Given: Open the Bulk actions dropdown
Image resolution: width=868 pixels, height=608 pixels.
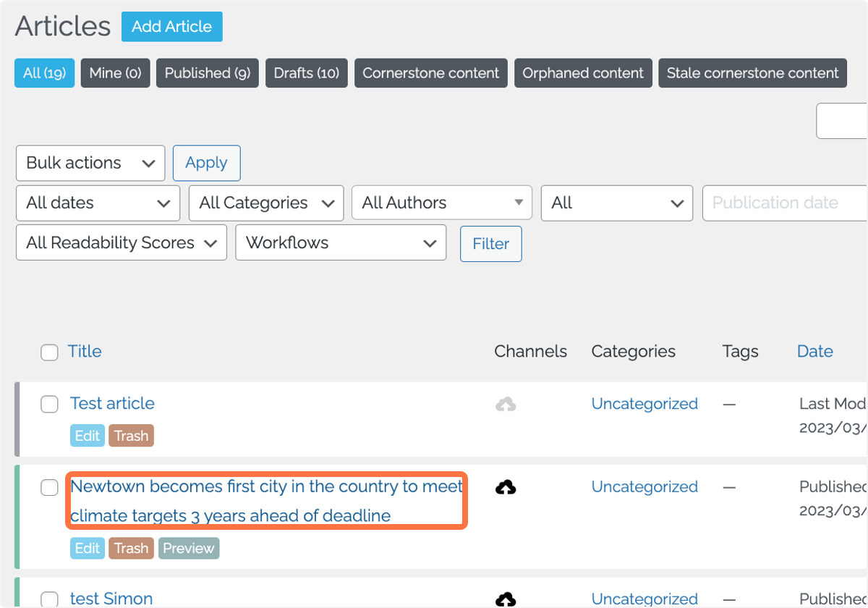Looking at the screenshot, I should click(90, 163).
